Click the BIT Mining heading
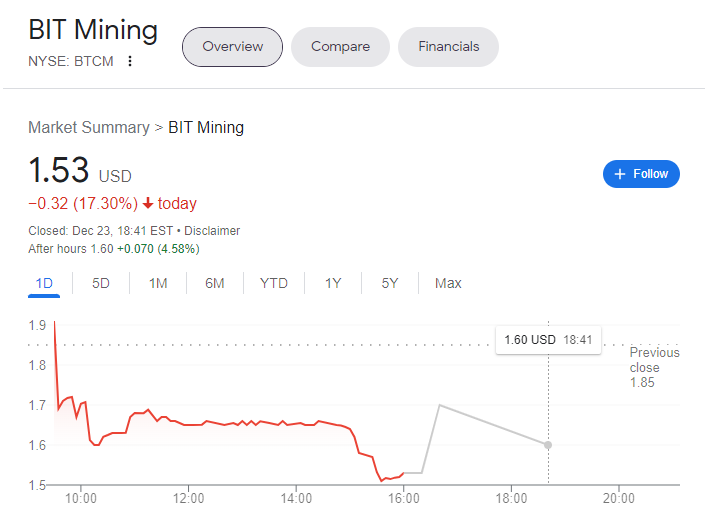The width and height of the screenshot is (706, 518). pos(93,30)
